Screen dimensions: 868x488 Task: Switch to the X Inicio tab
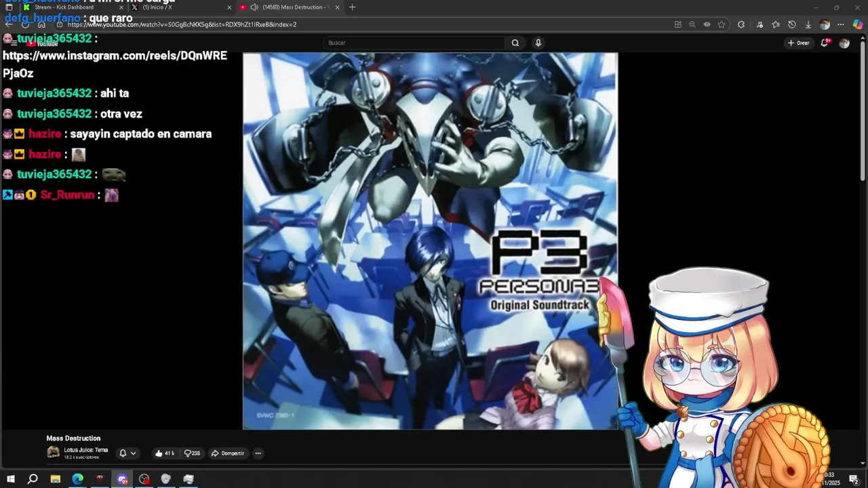(x=180, y=7)
